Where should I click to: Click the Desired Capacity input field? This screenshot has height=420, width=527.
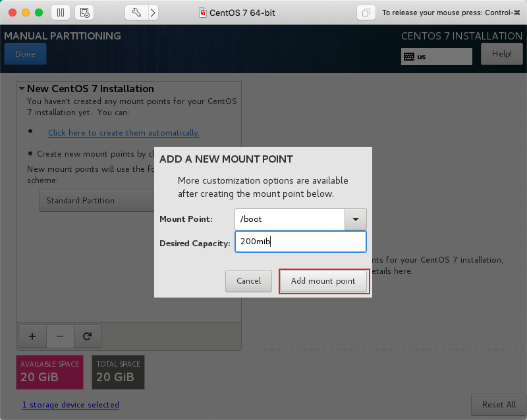300,242
